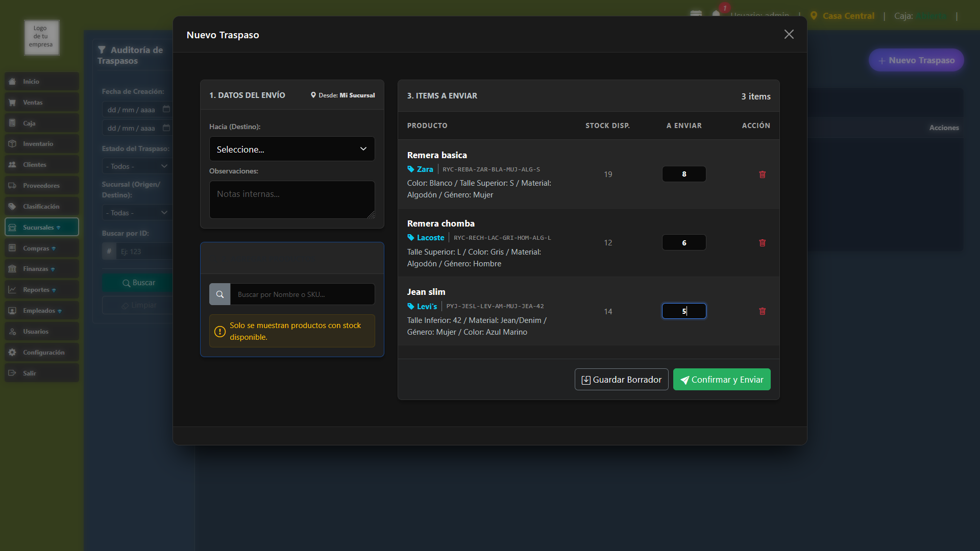Close the Nuevo Traspaso dialog

[789, 34]
